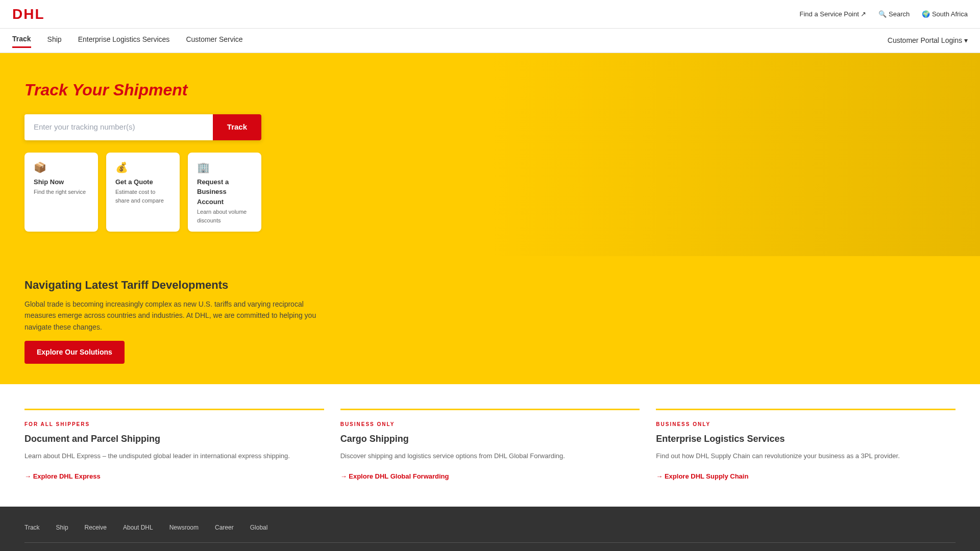Open the Ship Now card
The image size is (980, 551).
point(61,192)
